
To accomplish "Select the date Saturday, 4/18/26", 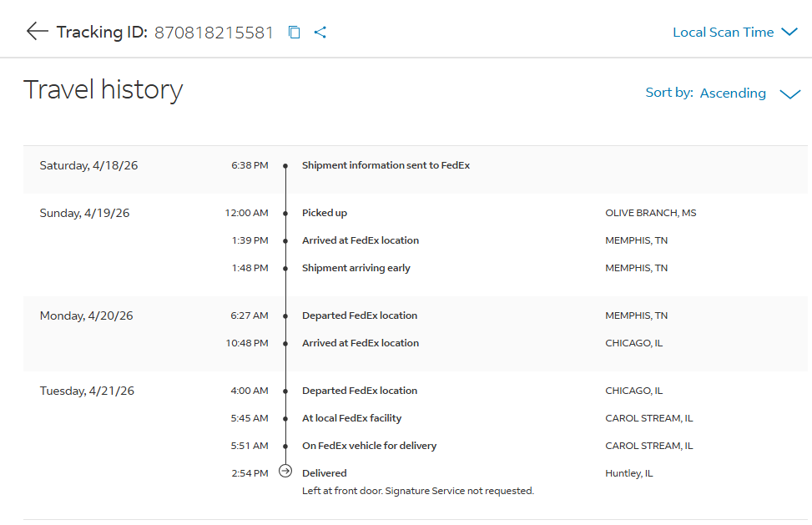I will point(88,165).
